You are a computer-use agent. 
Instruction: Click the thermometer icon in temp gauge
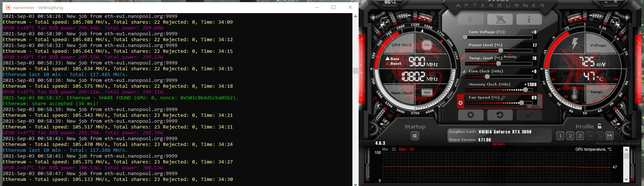pos(575,93)
